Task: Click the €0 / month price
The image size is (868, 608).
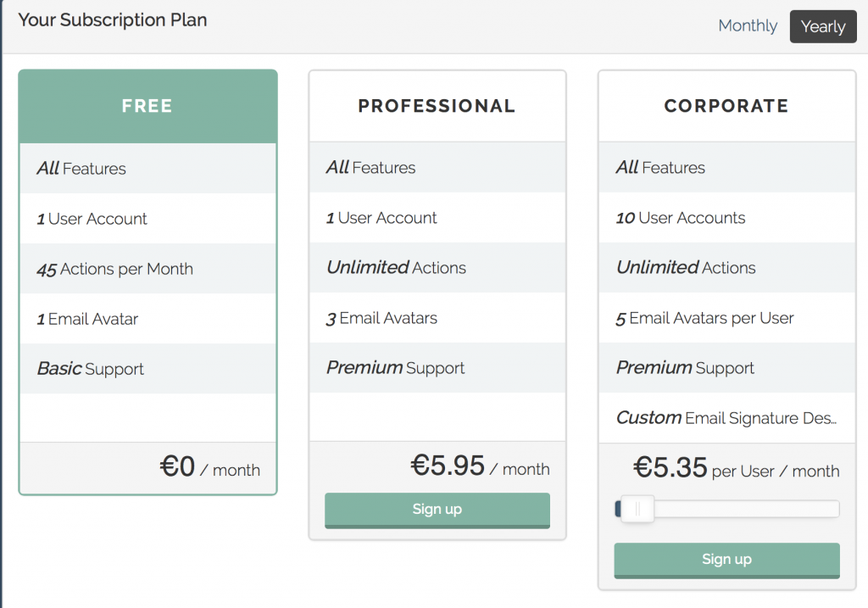Action: coord(210,466)
